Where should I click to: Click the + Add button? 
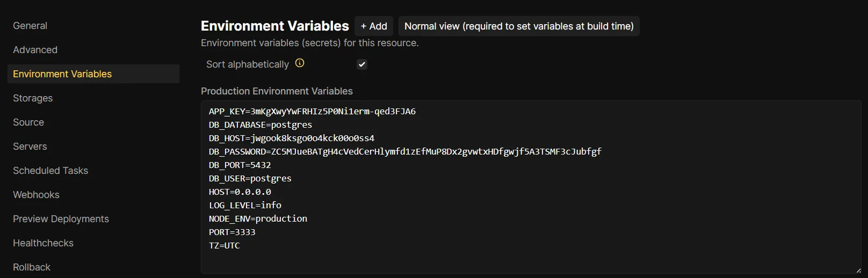click(x=374, y=26)
